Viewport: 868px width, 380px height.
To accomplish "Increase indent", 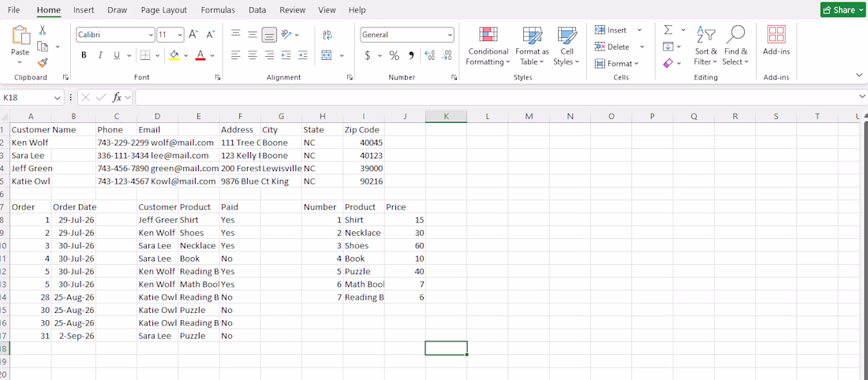I will 303,55.
